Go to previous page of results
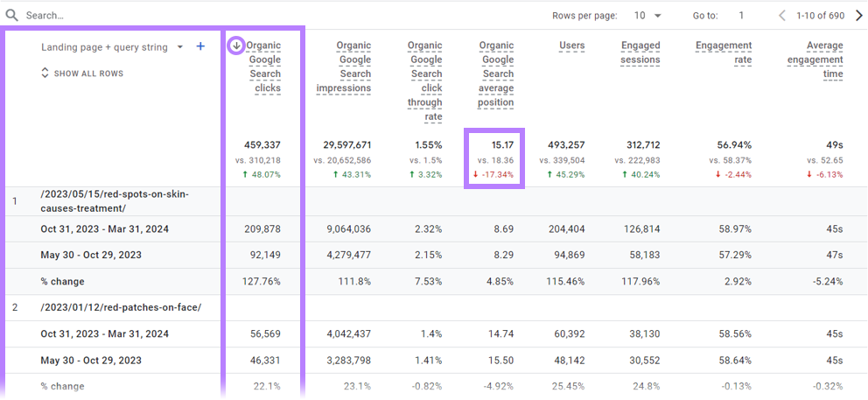The image size is (868, 400). click(x=783, y=16)
